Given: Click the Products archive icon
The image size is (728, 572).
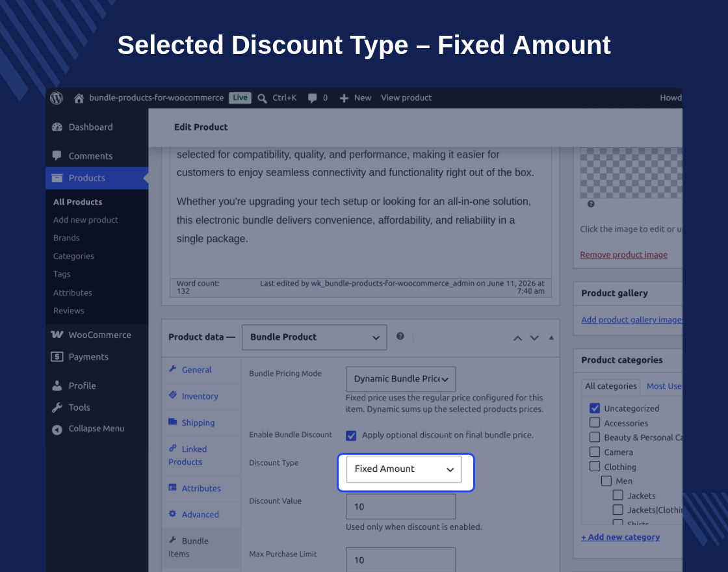Looking at the screenshot, I should 57,178.
